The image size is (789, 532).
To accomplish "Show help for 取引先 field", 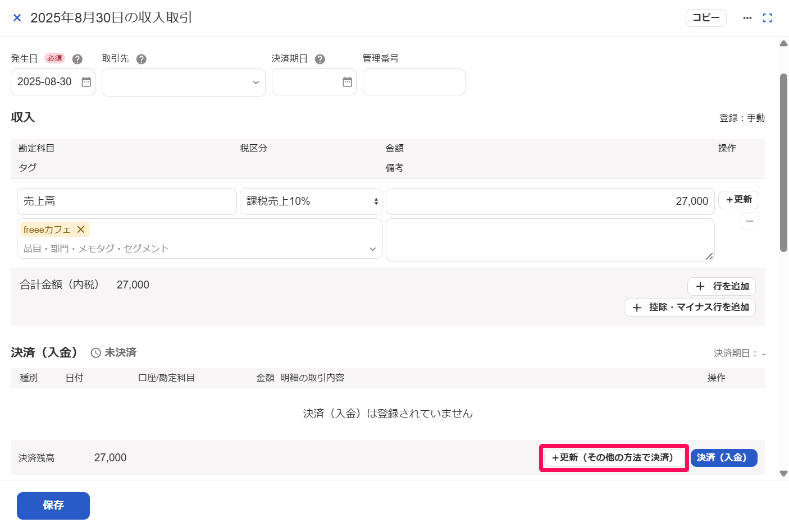I will [x=142, y=59].
